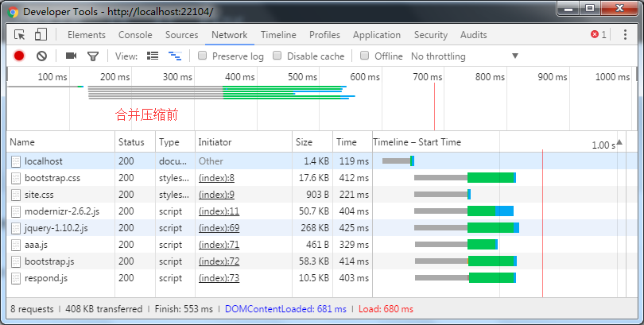Image resolution: width=644 pixels, height=325 pixels.
Task: Open initiator link (index):69
Action: (219, 228)
